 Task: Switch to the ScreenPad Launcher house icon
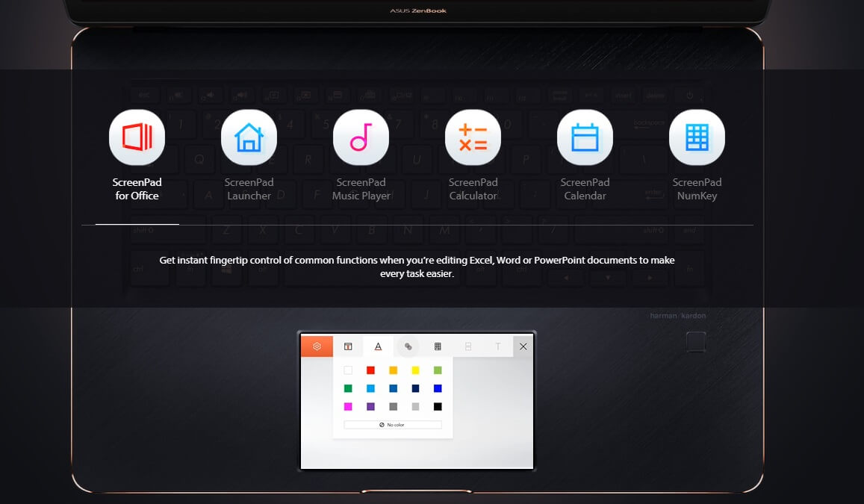[249, 137]
